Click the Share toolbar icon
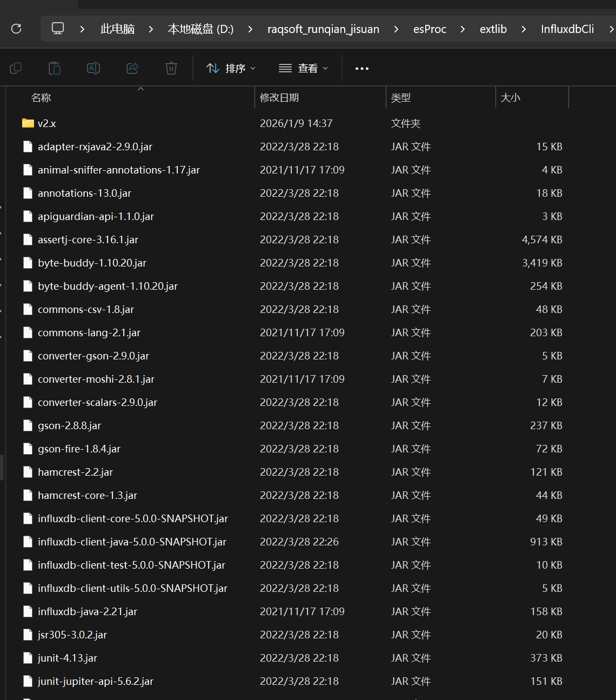The width and height of the screenshot is (616, 700). (x=132, y=68)
